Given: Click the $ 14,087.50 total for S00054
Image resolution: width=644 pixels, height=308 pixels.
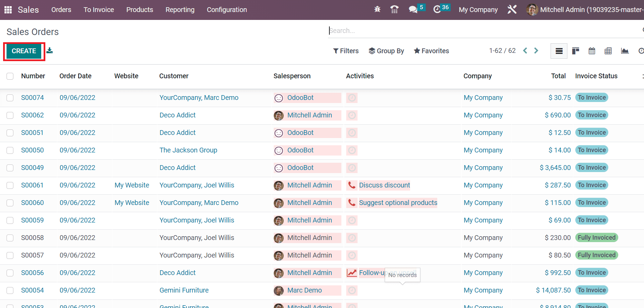Looking at the screenshot, I should coord(553,290).
